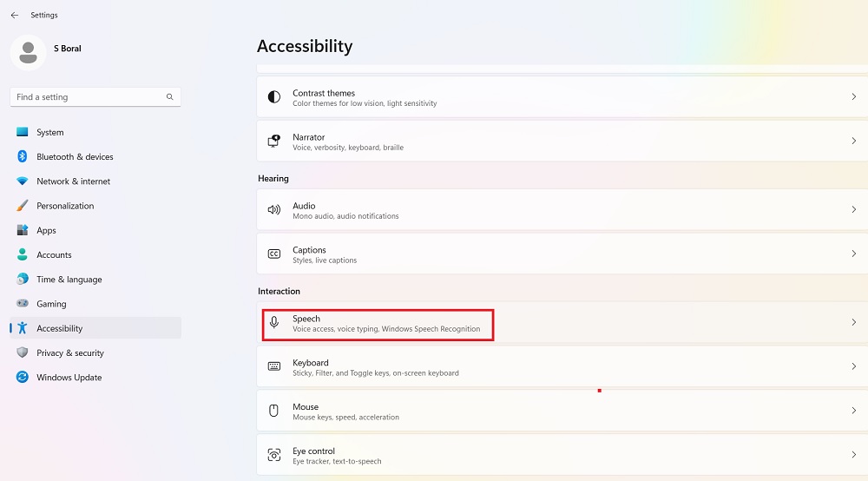Open Apps category label
Screen dimensions: 868x481
point(46,231)
